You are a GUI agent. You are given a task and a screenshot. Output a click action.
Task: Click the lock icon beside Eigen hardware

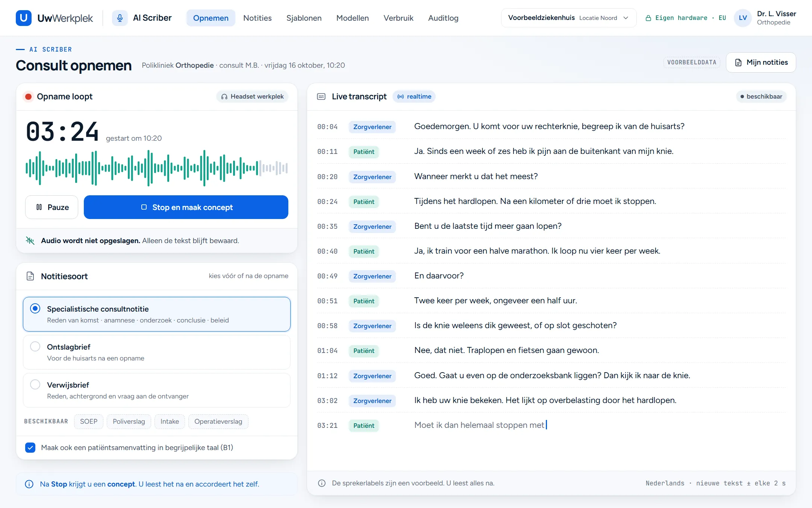(648, 18)
